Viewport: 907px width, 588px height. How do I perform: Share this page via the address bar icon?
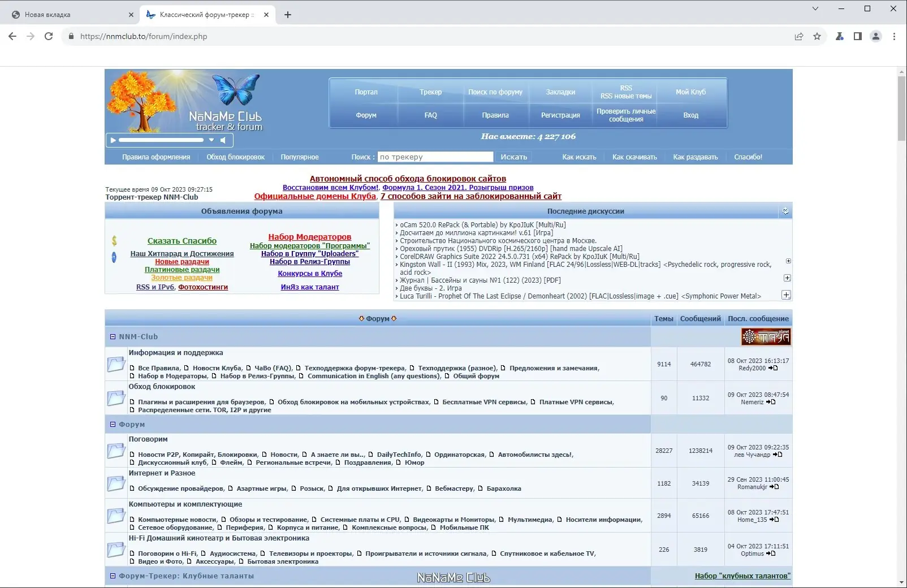[x=799, y=36]
